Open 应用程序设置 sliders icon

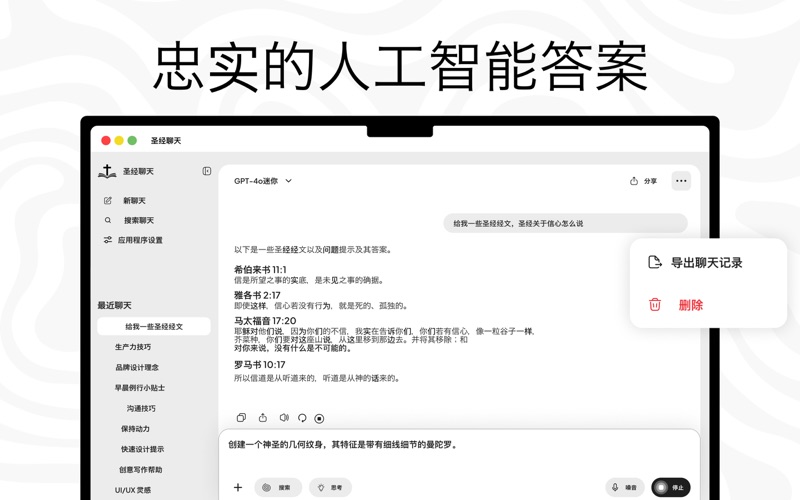click(108, 240)
